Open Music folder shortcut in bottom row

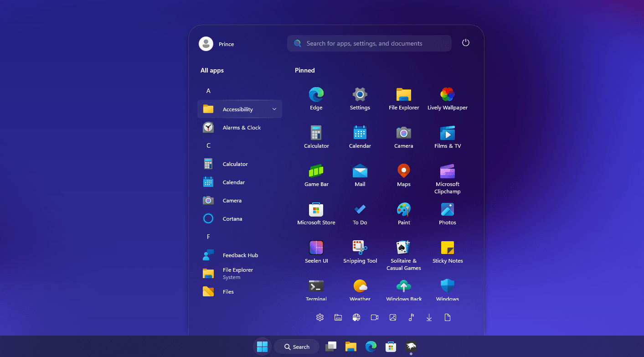(411, 317)
